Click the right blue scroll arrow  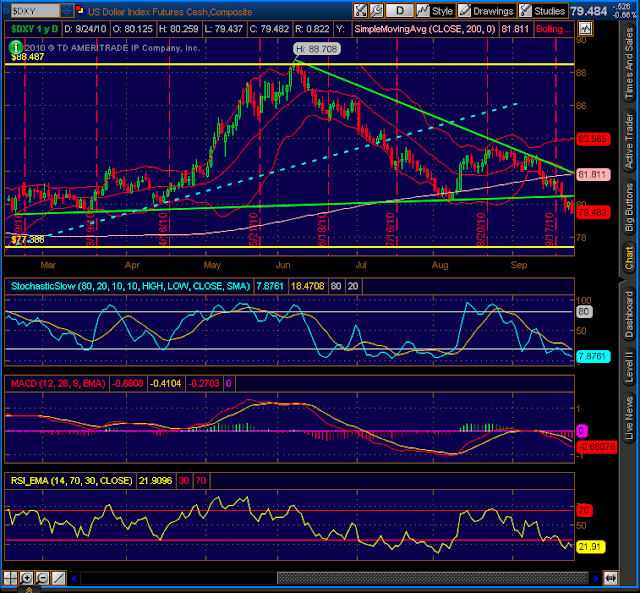click(x=596, y=578)
